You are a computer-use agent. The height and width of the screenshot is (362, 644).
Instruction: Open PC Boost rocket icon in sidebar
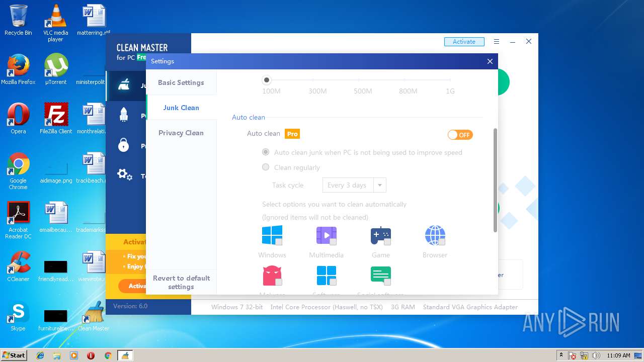point(124,115)
